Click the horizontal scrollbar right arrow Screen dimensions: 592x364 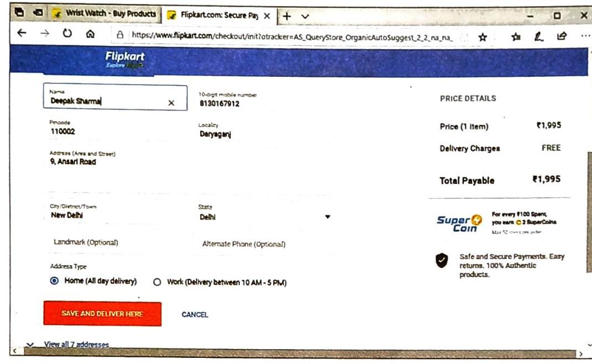tap(581, 354)
